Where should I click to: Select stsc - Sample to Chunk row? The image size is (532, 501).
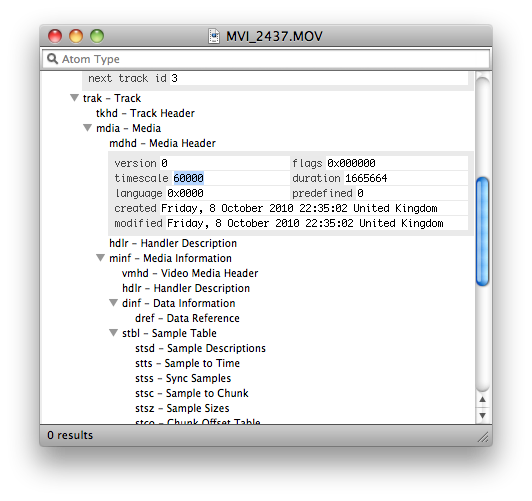pos(192,393)
